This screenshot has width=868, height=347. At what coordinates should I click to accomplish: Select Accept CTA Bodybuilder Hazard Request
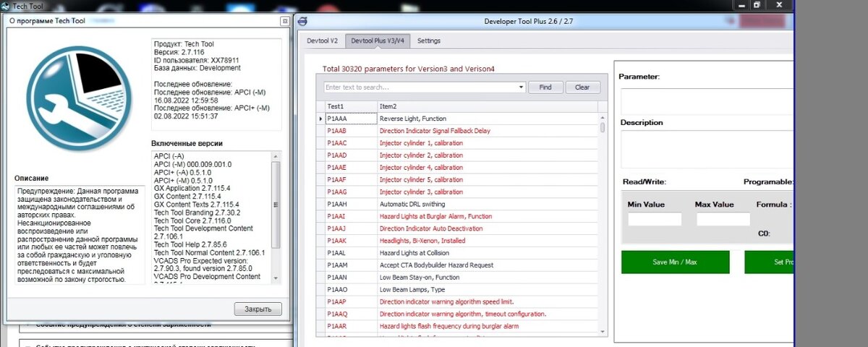436,265
